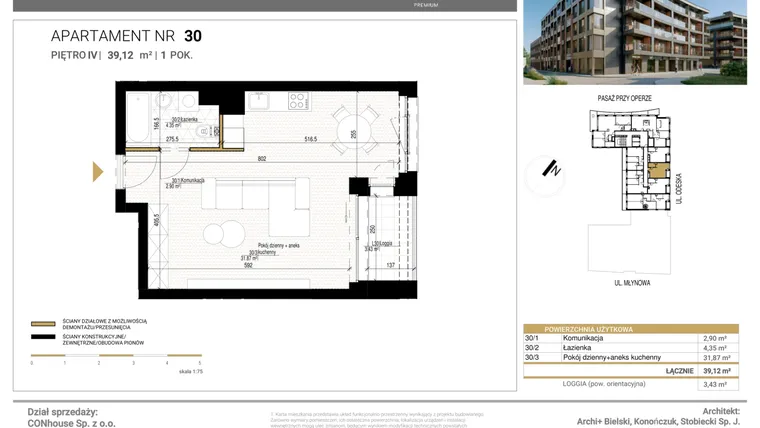Viewport: 760px width, 428px height.
Task: Select the toilet symbol in the bathroom
Action: point(206,131)
